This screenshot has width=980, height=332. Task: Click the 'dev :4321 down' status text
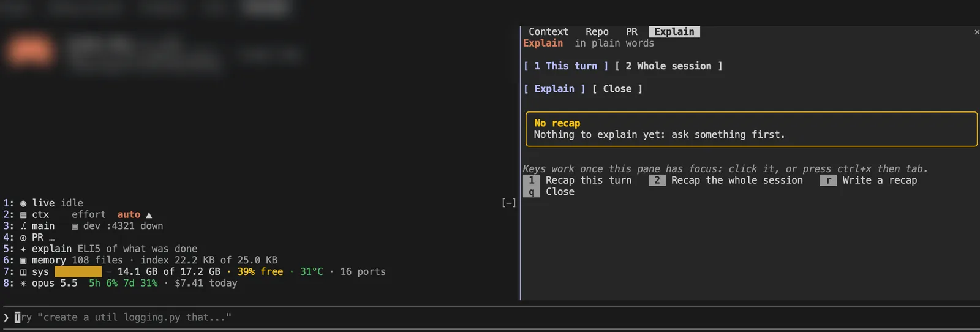tap(123, 226)
